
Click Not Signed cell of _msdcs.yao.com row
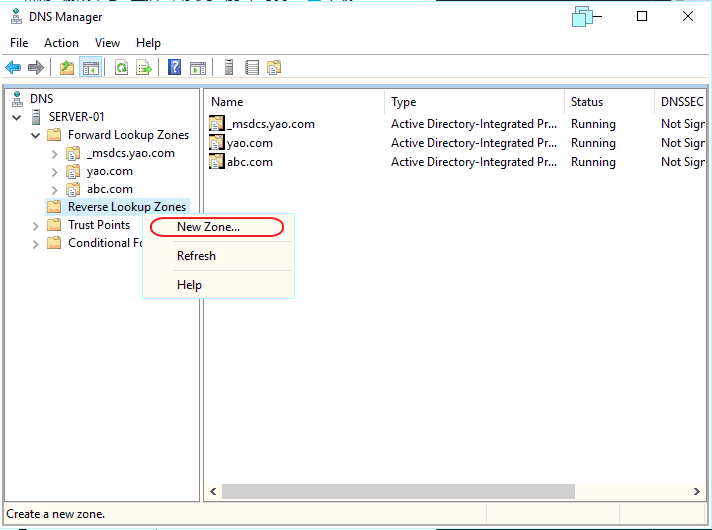click(682, 124)
